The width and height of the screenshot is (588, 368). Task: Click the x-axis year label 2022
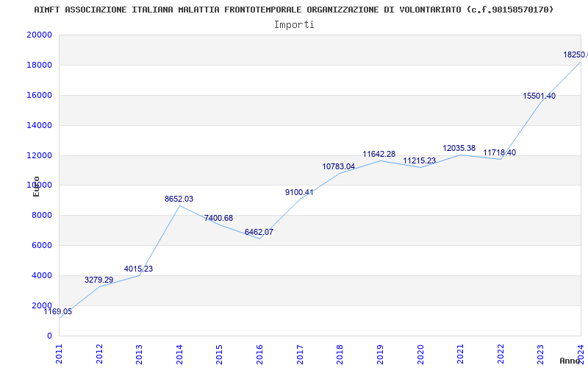coord(501,355)
